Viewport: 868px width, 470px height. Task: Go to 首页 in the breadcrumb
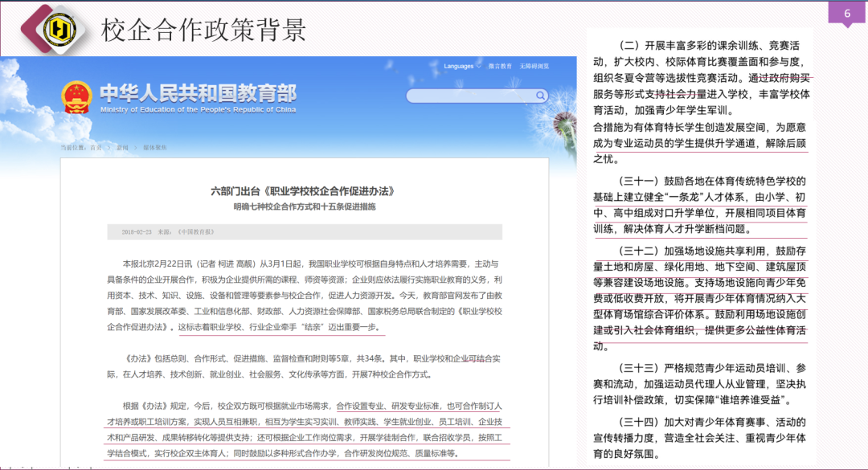96,148
